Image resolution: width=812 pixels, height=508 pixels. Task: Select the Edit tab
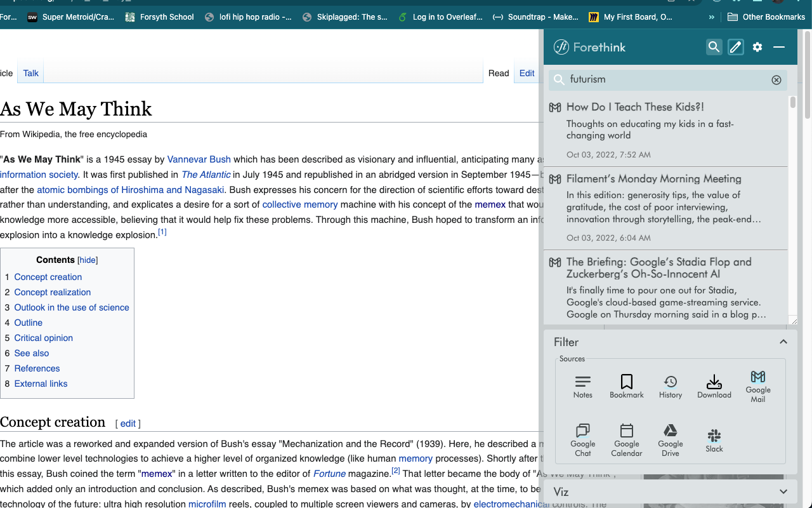527,73
